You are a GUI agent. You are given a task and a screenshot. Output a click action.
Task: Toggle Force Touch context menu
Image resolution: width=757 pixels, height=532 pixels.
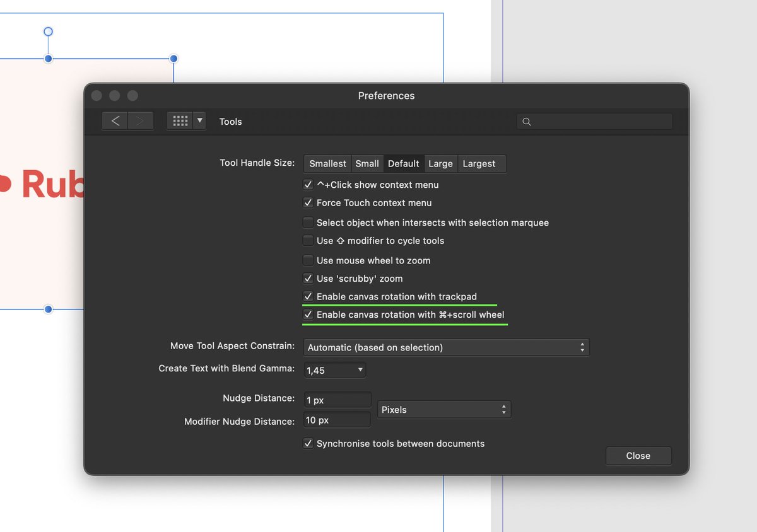[308, 203]
